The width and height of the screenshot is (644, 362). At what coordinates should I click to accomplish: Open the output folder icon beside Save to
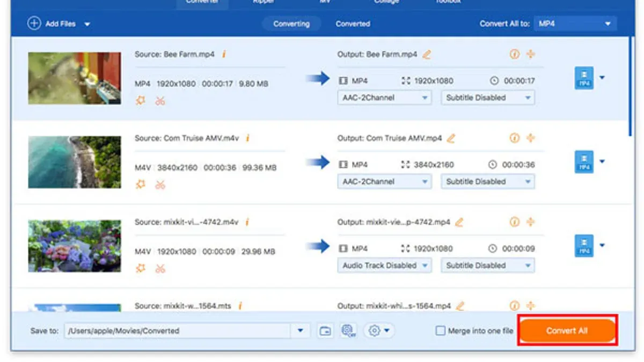[x=325, y=331]
